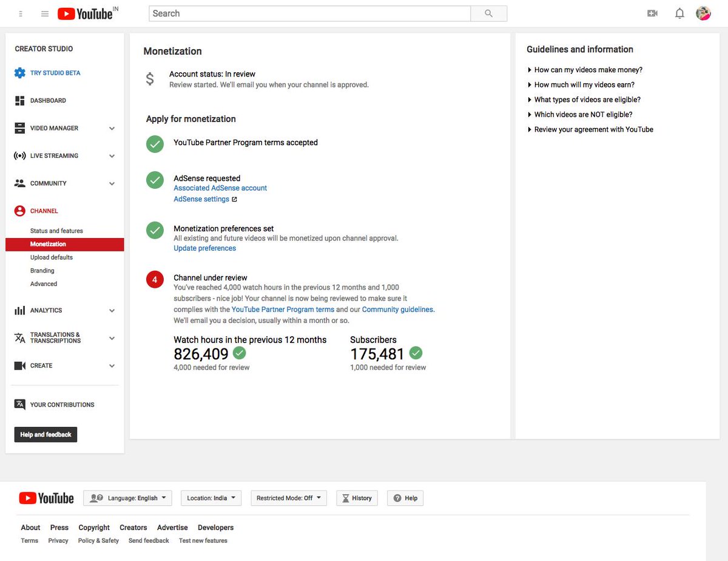Expand How much will my videos earn?
The height and width of the screenshot is (561, 728).
point(581,85)
